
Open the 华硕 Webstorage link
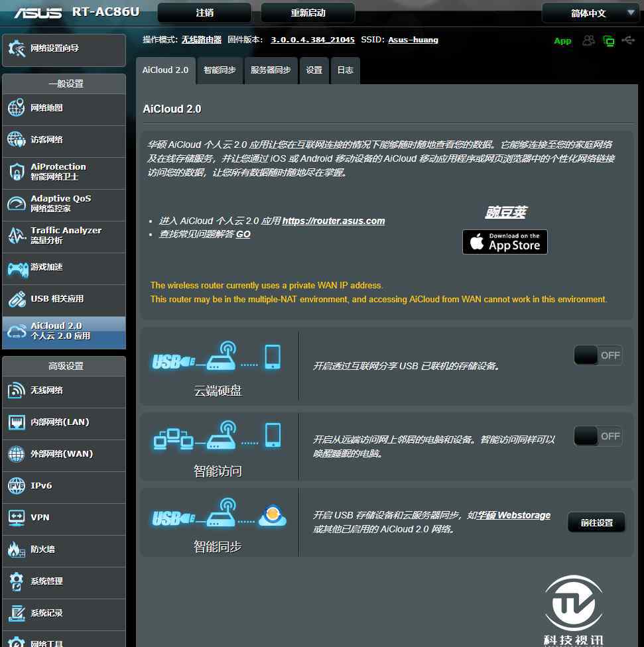click(x=513, y=515)
